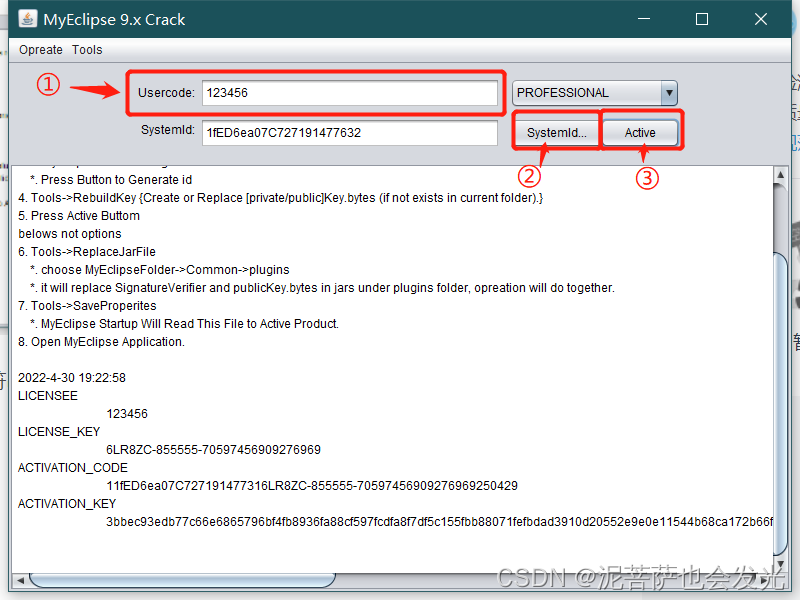
Task: Click the SystemId... button
Action: pyautogui.click(x=557, y=133)
